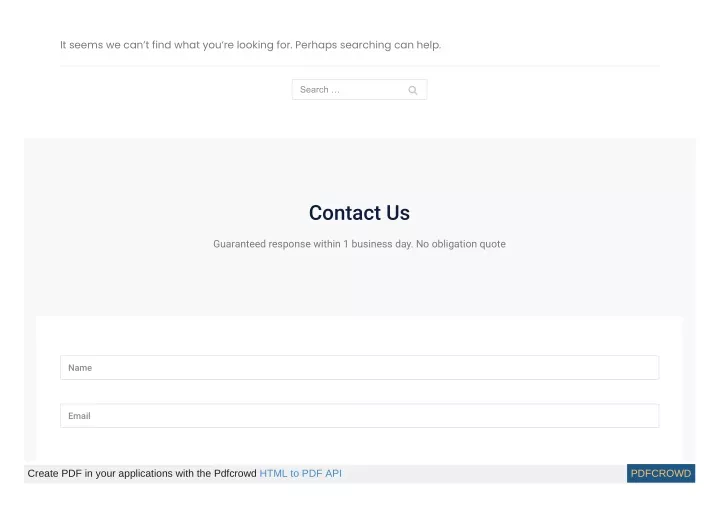Click the PDFCROWD button
The height and width of the screenshot is (509, 720).
[661, 474]
